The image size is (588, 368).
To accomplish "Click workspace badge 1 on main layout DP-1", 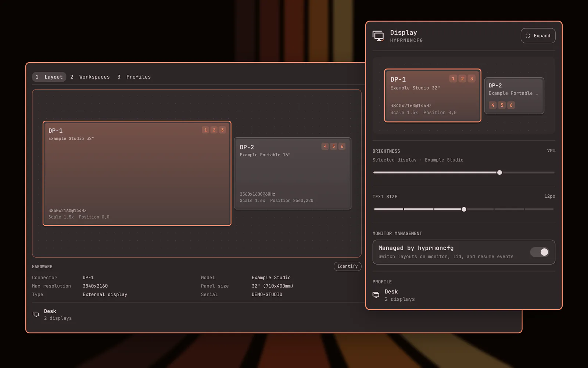I will coord(205,130).
